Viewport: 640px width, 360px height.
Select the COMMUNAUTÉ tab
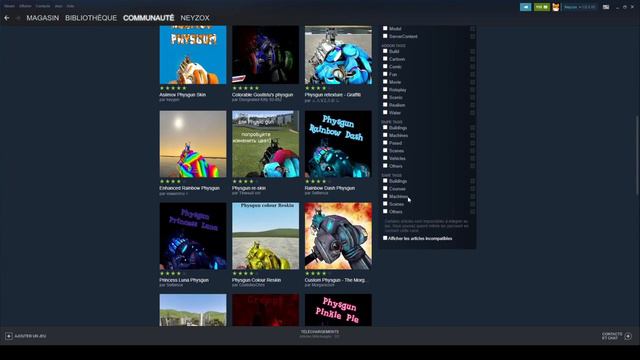click(x=149, y=18)
